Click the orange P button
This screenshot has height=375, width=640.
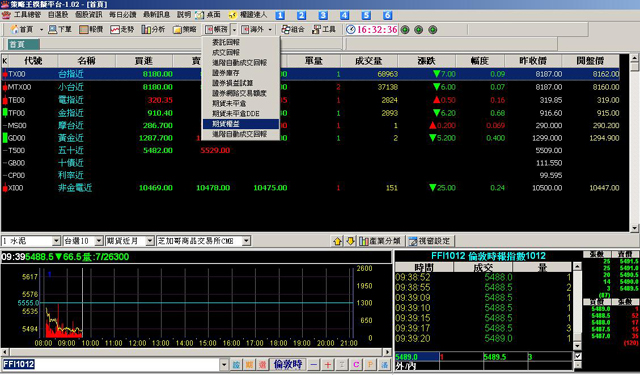[370, 364]
